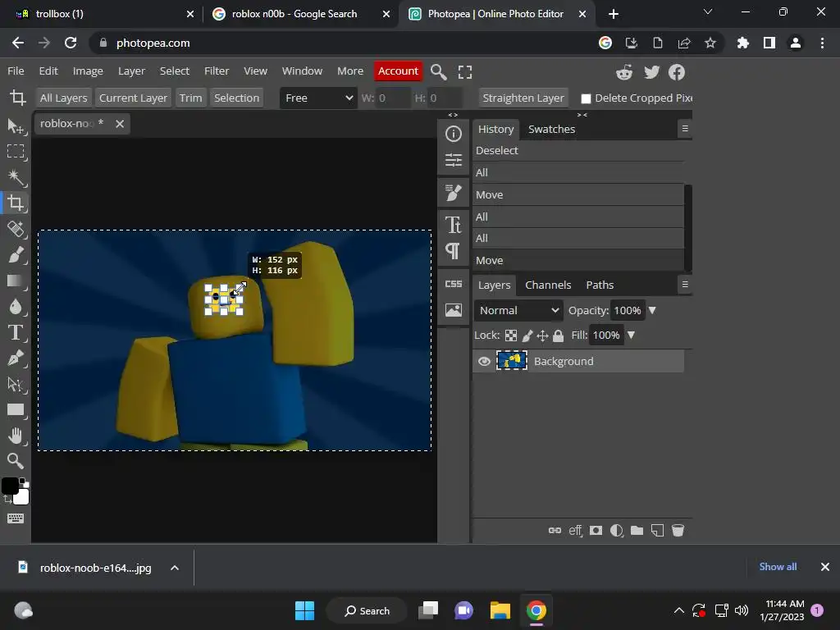Select the Pen tool
The width and height of the screenshot is (840, 630).
[16, 358]
